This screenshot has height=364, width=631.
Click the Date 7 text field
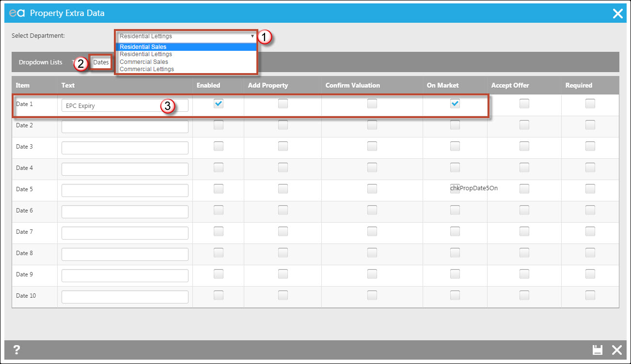125,233
